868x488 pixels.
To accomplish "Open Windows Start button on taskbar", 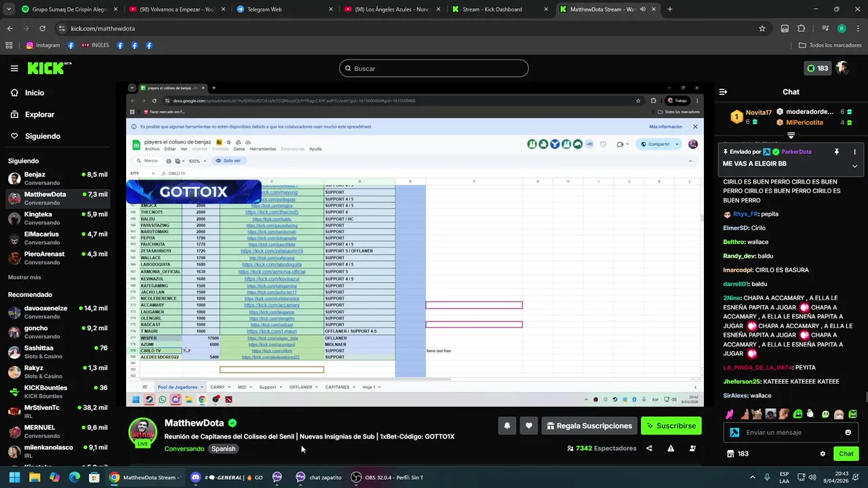I will click(14, 477).
